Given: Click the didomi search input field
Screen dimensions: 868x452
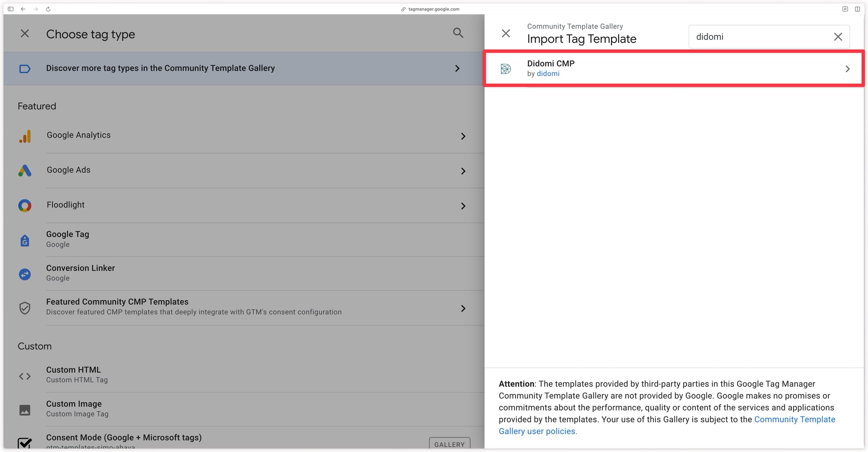Looking at the screenshot, I should coord(761,36).
